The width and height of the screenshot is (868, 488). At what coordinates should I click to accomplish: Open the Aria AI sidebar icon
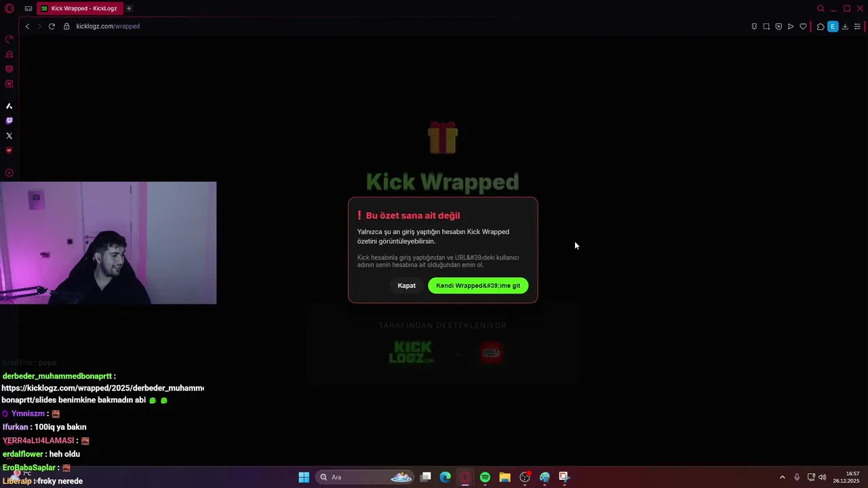pos(9,106)
